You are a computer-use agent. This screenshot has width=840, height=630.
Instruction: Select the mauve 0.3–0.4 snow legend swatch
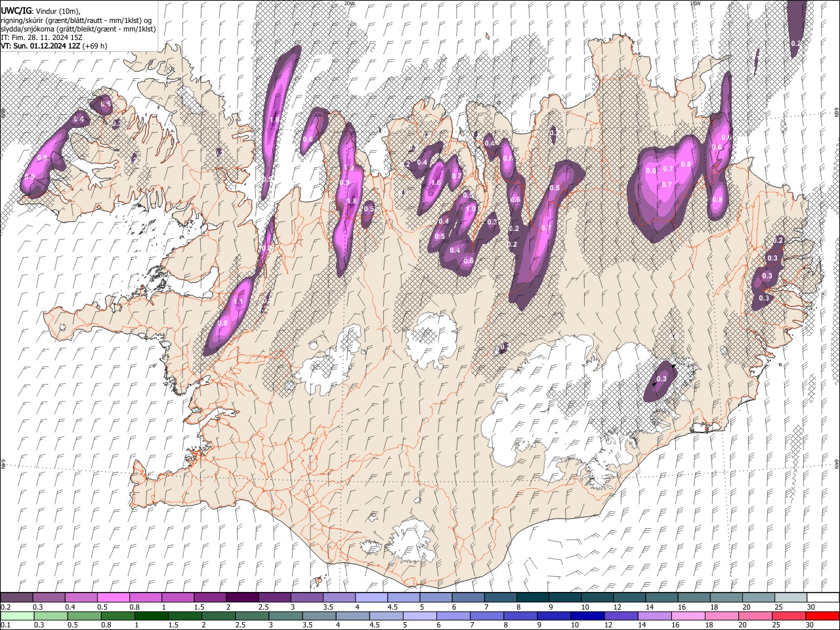pos(49,597)
